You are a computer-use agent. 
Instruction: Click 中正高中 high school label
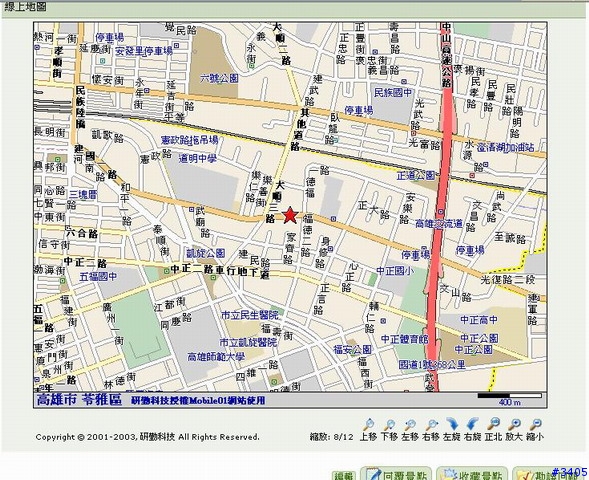pos(479,320)
